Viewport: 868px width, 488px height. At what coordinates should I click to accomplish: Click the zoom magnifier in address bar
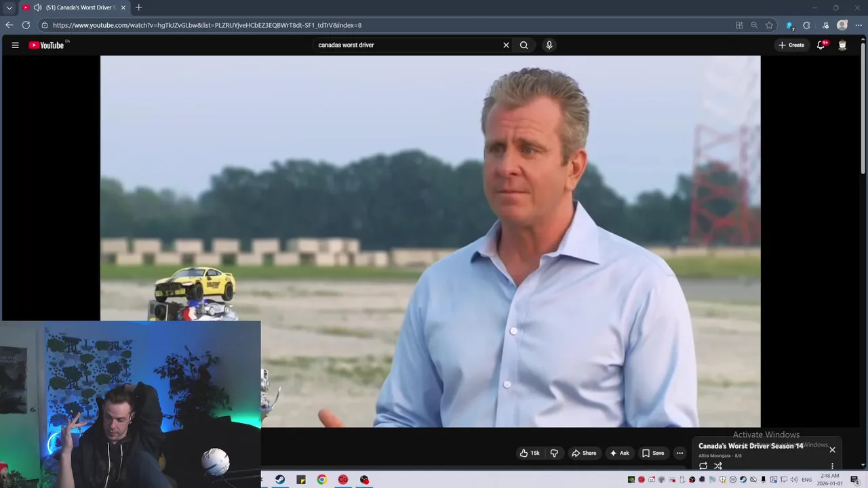[754, 25]
